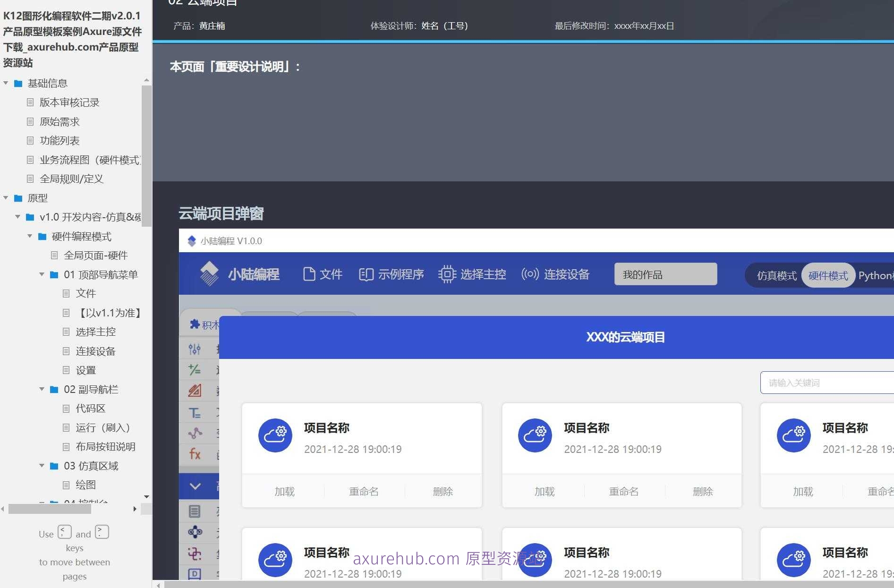Click the sliders parameter icon in block palette
894x588 pixels.
click(195, 349)
